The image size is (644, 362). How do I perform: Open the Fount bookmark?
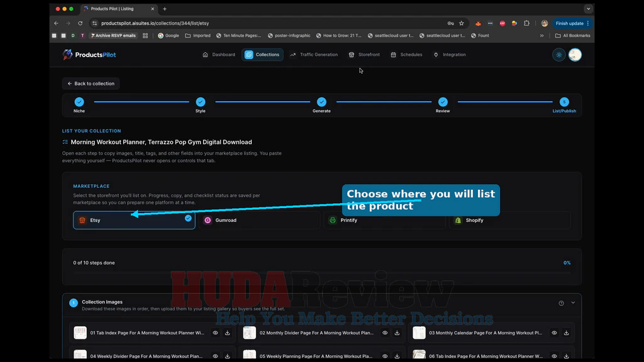(x=480, y=36)
